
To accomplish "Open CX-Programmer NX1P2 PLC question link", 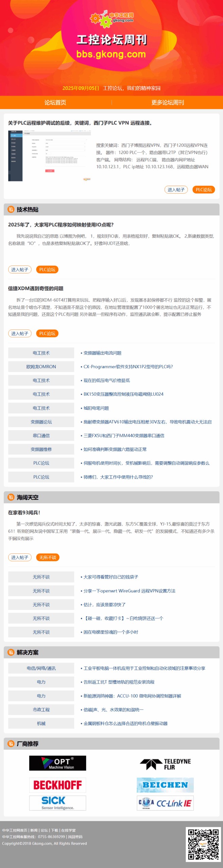I will (128, 367).
